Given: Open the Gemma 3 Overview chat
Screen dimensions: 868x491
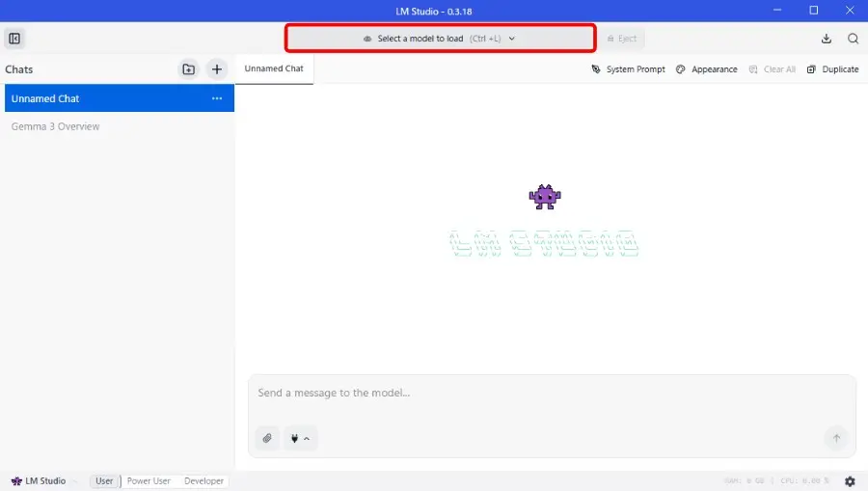Looking at the screenshot, I should pos(55,126).
